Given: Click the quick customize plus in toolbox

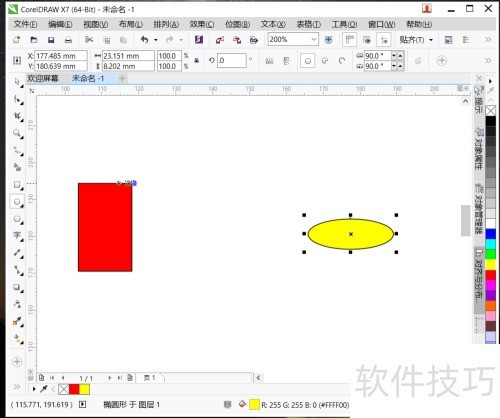Looking at the screenshot, I should coord(17,362).
